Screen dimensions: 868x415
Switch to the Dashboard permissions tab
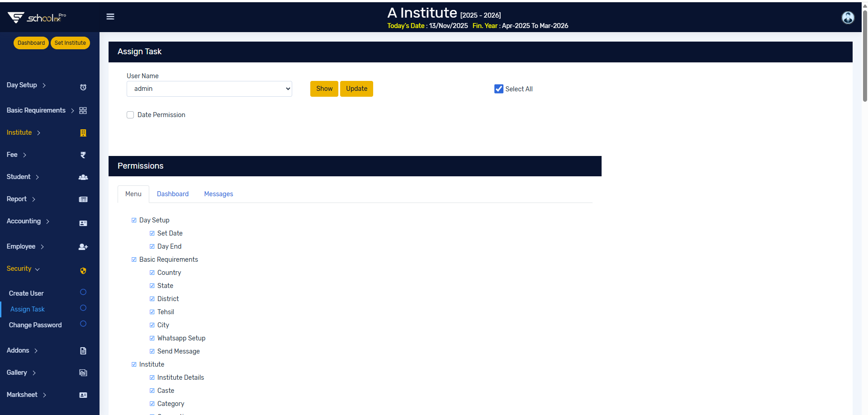pyautogui.click(x=173, y=194)
